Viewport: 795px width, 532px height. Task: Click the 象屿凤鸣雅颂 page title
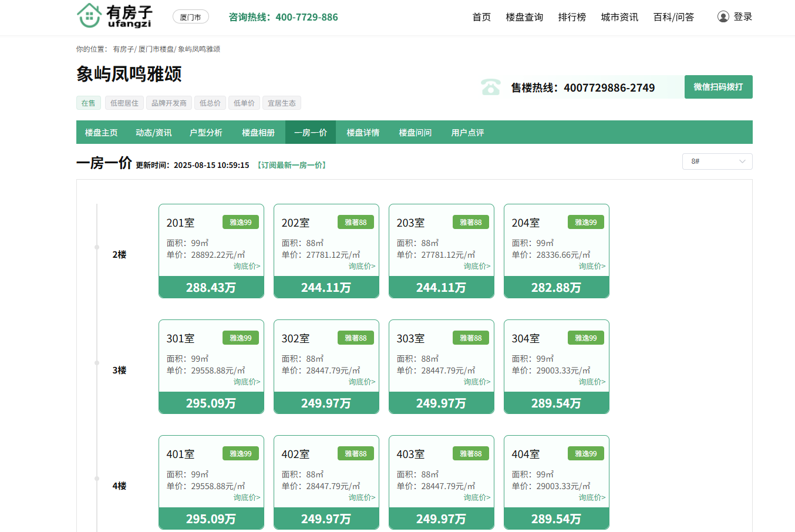(x=129, y=74)
